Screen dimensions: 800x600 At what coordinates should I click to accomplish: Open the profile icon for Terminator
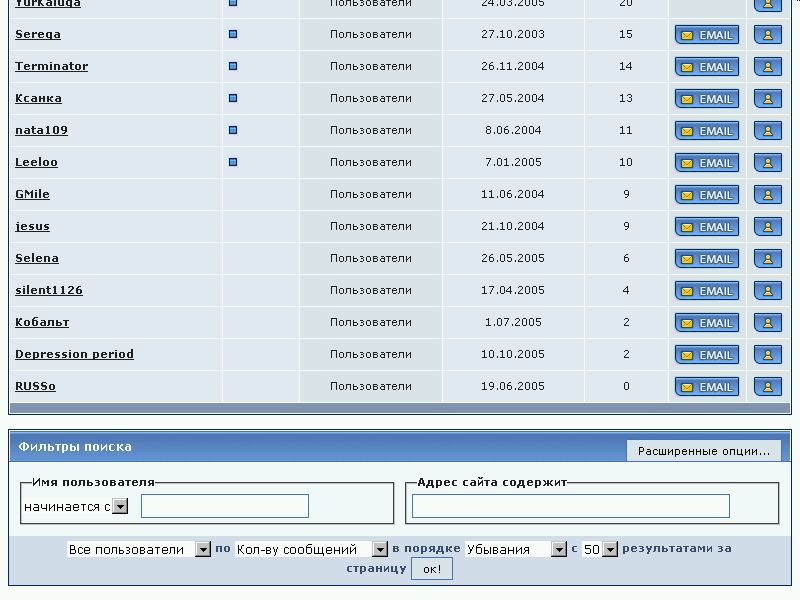(767, 67)
